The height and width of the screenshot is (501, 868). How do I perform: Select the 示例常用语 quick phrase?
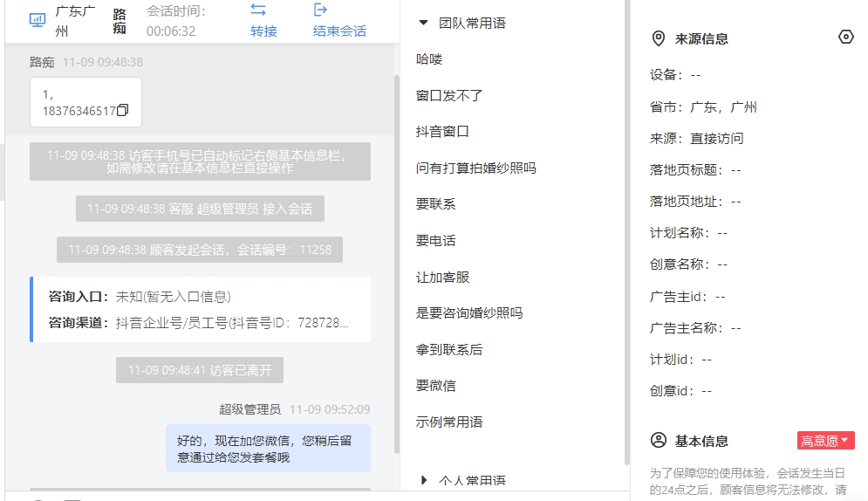point(449,422)
